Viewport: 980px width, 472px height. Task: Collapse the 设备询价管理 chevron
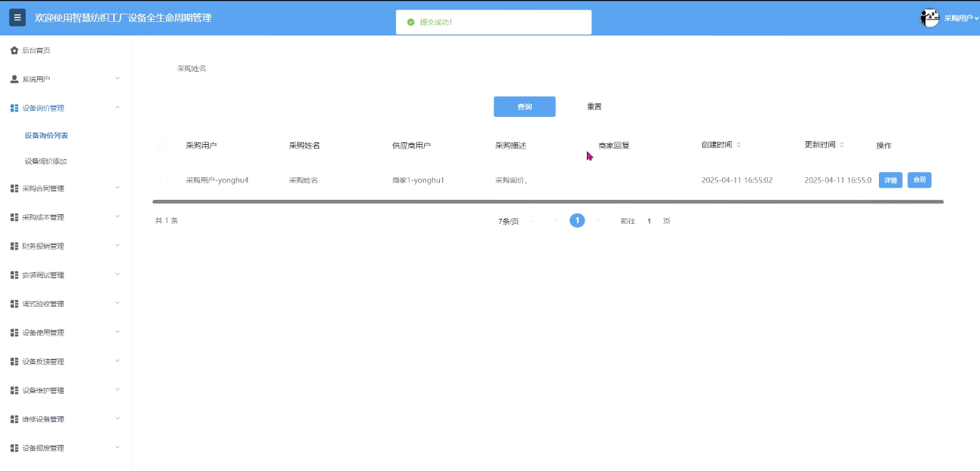118,108
